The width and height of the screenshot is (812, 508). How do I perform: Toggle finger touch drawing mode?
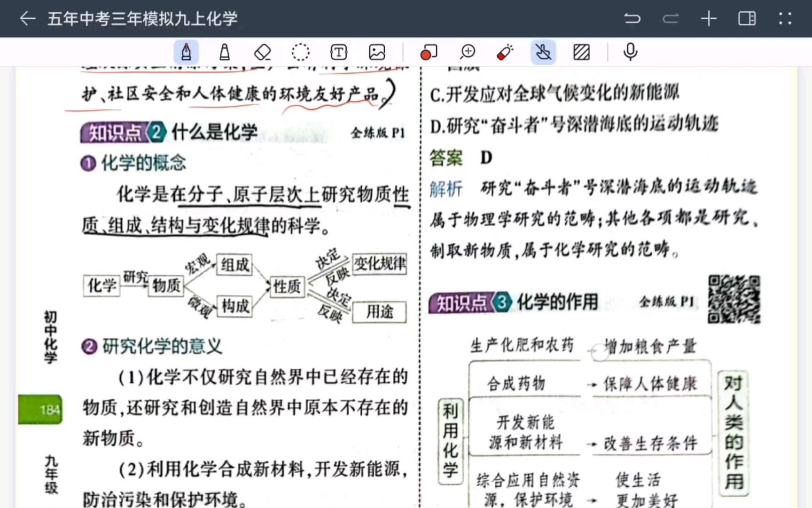pyautogui.click(x=544, y=52)
